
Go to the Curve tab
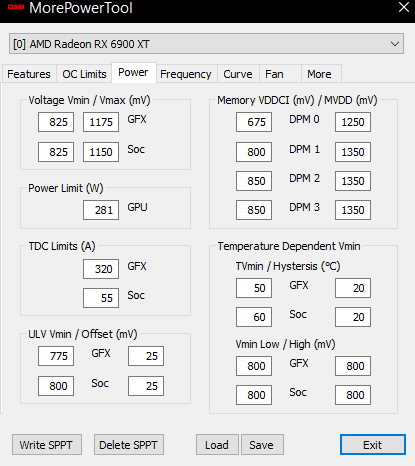tap(238, 74)
